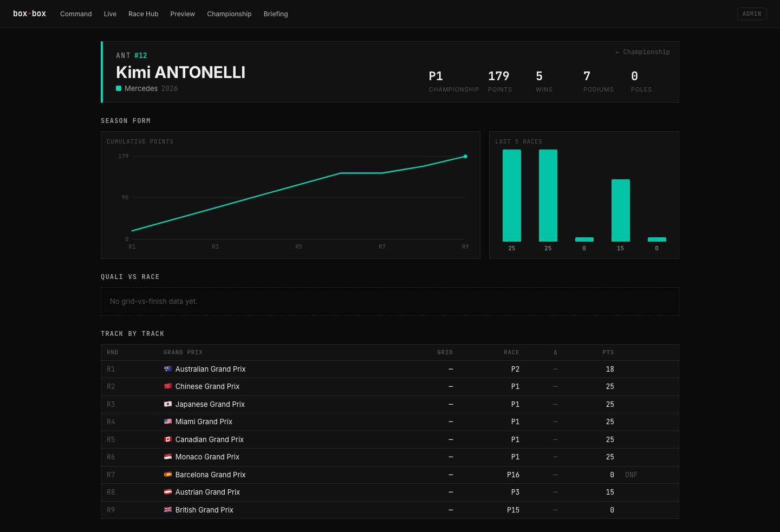The height and width of the screenshot is (532, 780).
Task: Click the Austrian flag icon
Action: pyautogui.click(x=168, y=492)
